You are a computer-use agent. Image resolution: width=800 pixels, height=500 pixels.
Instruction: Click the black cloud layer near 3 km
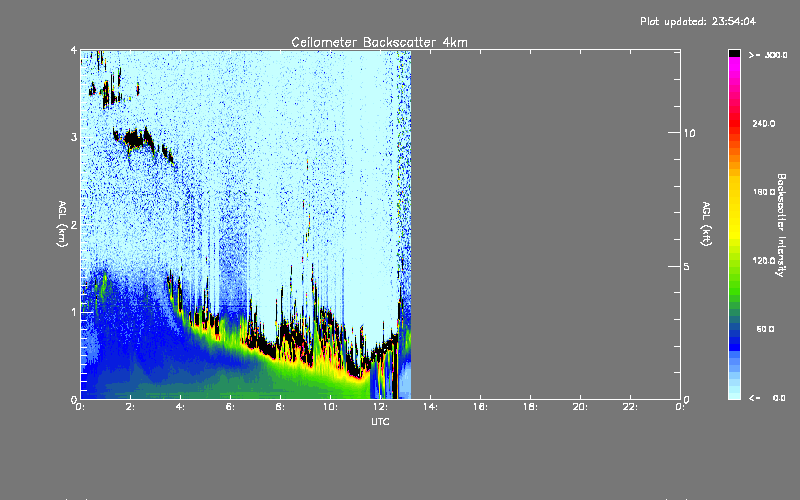(x=135, y=138)
